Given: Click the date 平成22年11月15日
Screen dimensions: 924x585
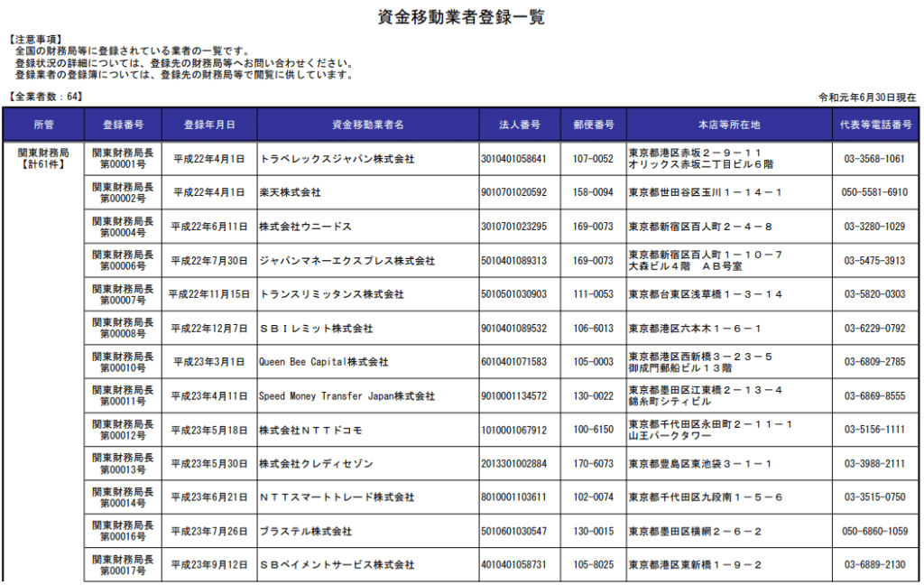Looking at the screenshot, I should pos(209,294).
